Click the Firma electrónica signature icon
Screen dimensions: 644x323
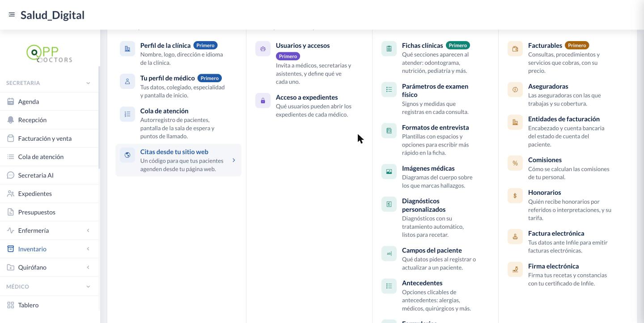[x=515, y=269]
